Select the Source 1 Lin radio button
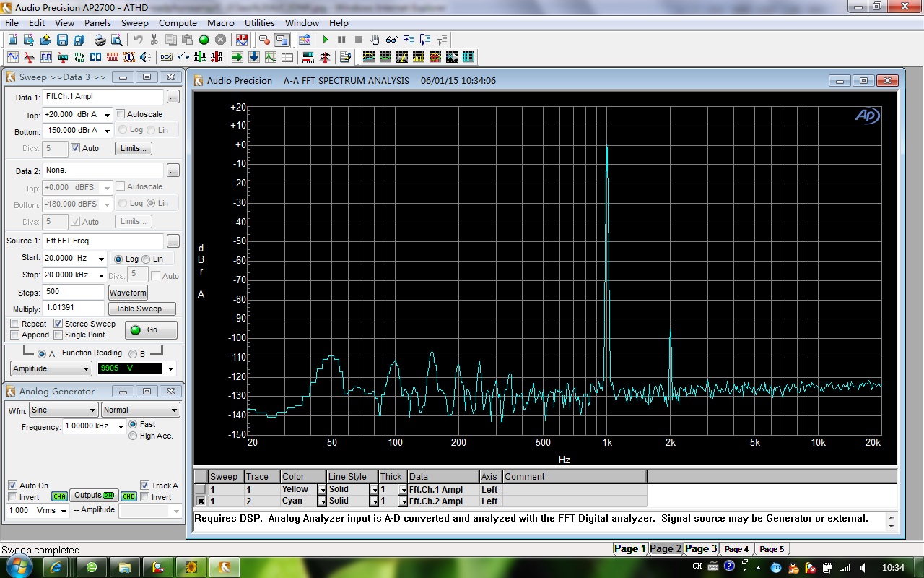This screenshot has height=578, width=924. click(146, 259)
